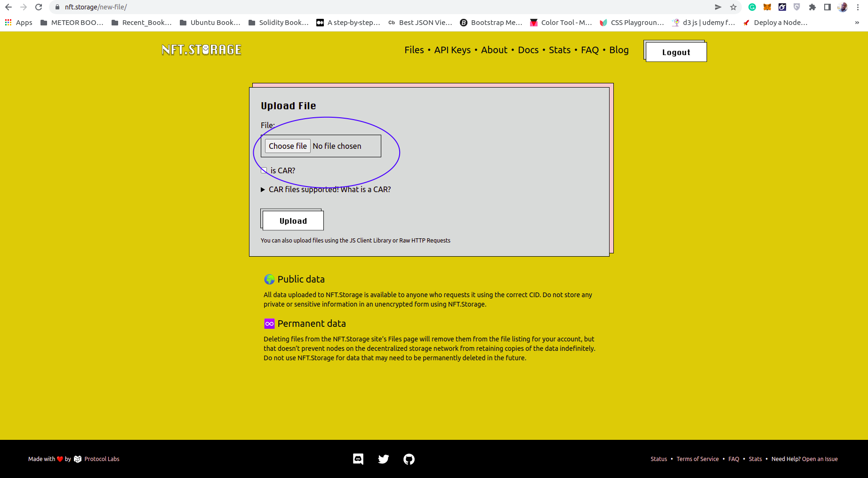Image resolution: width=868 pixels, height=478 pixels.
Task: View site information via the lock icon
Action: [x=57, y=7]
